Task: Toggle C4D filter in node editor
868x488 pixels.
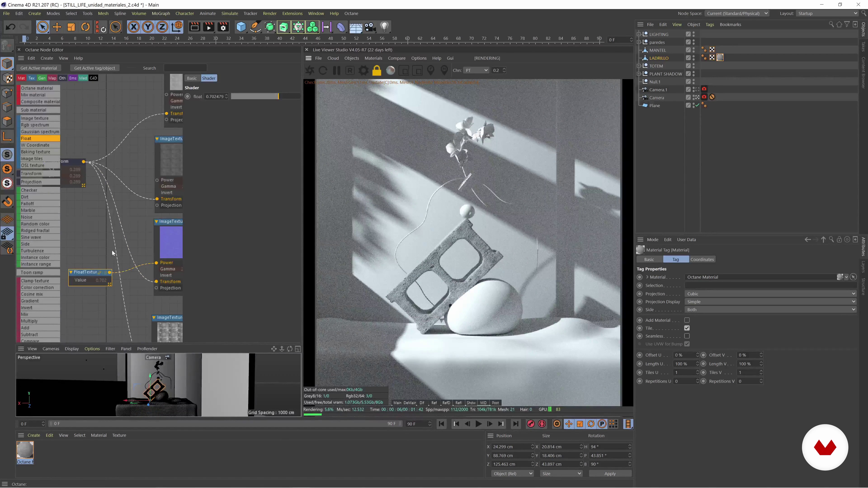Action: coord(93,78)
